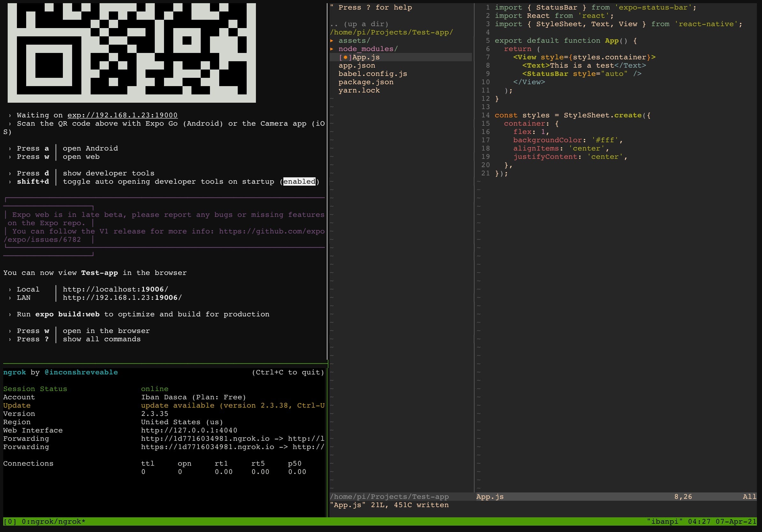Image resolution: width=762 pixels, height=532 pixels.
Task: Click the ngrok version value 2.3.35
Action: pos(155,414)
